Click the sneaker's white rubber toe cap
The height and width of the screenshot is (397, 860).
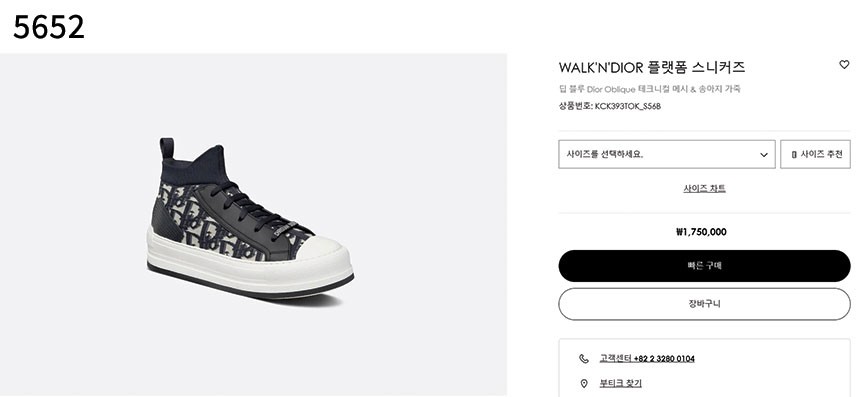pyautogui.click(x=324, y=257)
